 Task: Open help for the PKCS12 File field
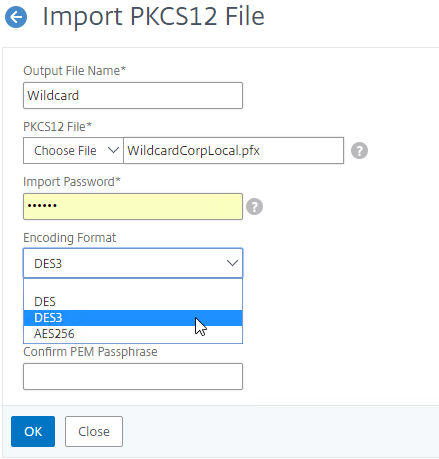[x=359, y=151]
